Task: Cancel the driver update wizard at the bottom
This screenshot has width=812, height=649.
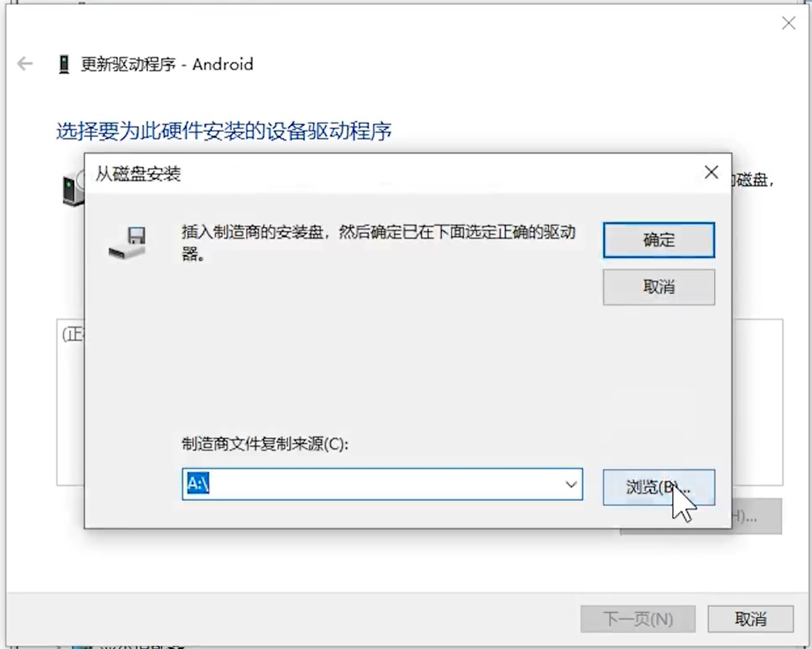Action: point(751,619)
